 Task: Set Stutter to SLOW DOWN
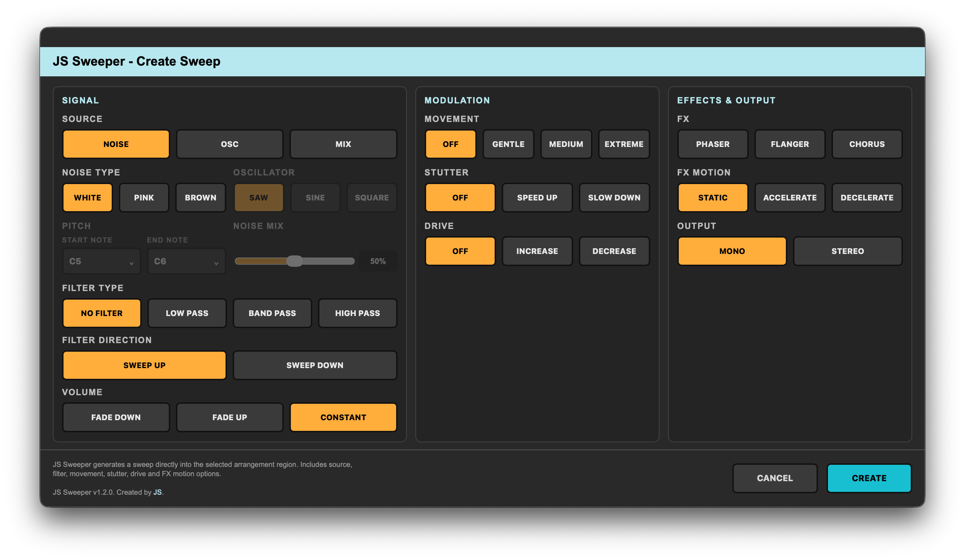click(614, 198)
